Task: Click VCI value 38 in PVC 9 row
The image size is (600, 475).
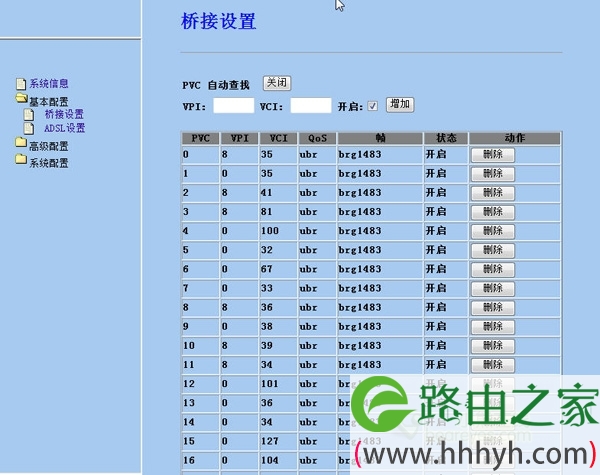Action: (266, 326)
